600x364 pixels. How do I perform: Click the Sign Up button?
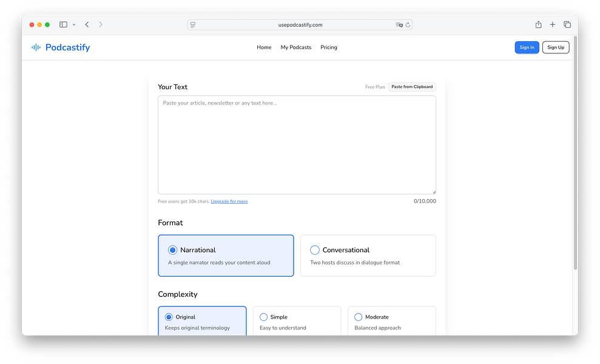tap(556, 47)
